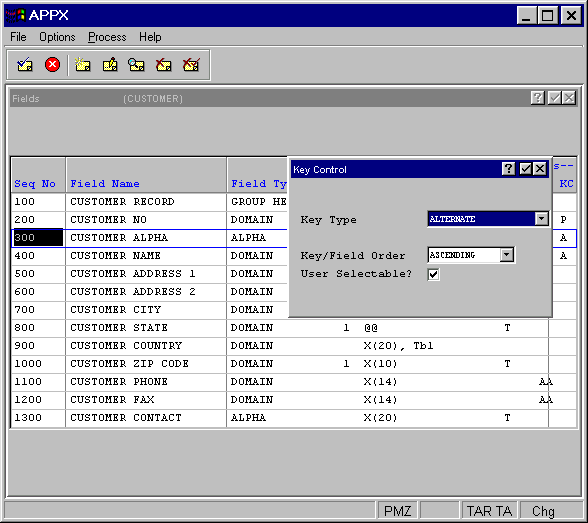The width and height of the screenshot is (588, 523).
Task: Close the Key Control dialog
Action: [540, 169]
